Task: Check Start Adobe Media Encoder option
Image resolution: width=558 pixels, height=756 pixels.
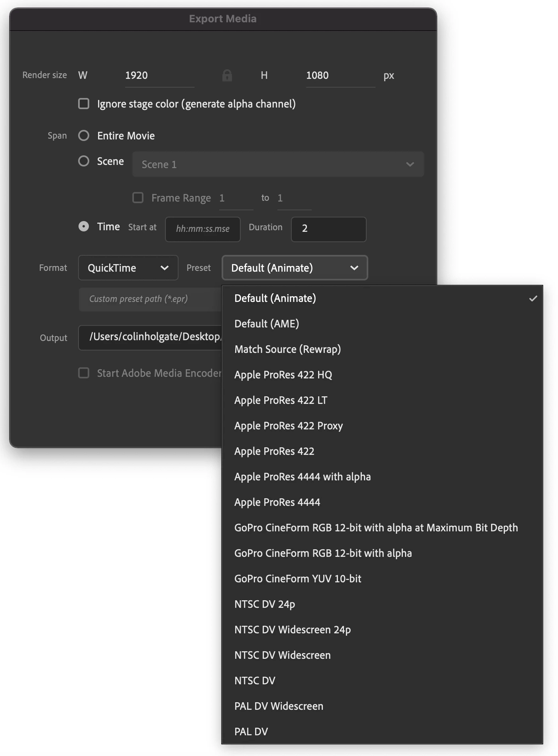Action: (x=84, y=373)
